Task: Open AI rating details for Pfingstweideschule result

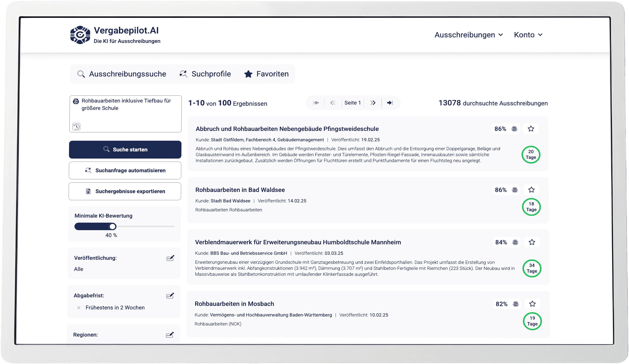Action: click(514, 129)
